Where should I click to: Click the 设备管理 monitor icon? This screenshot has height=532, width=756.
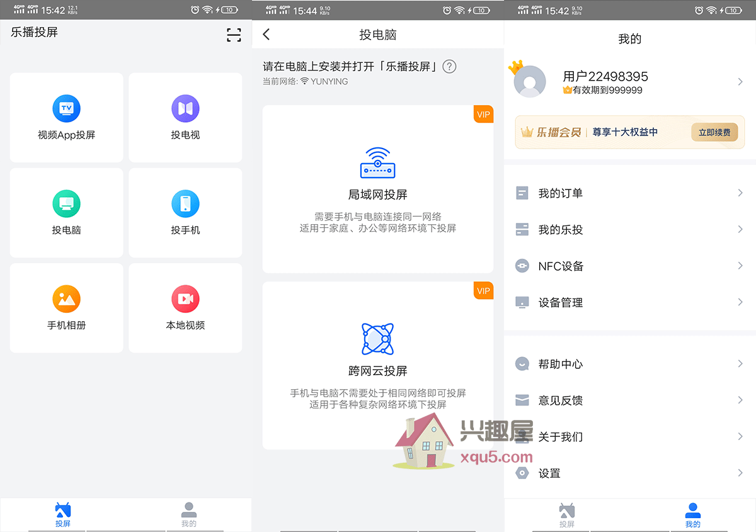(522, 302)
